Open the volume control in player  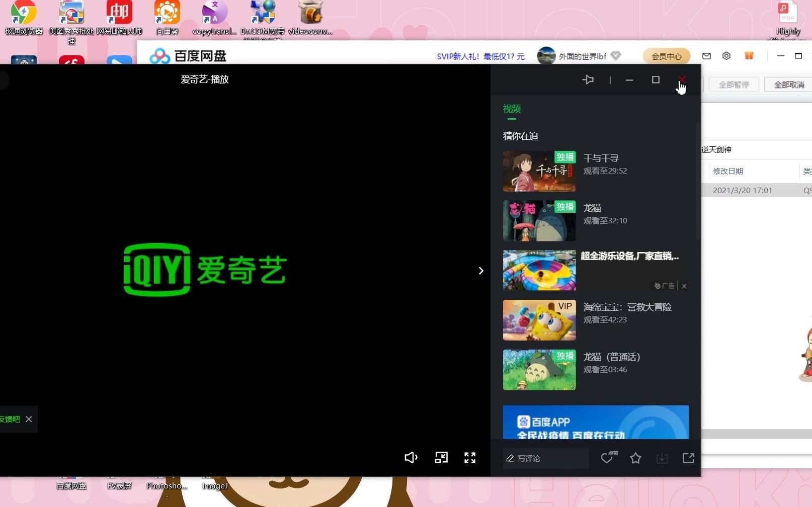pos(411,458)
